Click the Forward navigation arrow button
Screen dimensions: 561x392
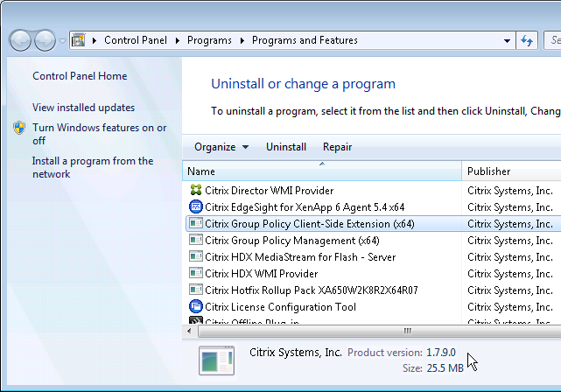[x=45, y=40]
